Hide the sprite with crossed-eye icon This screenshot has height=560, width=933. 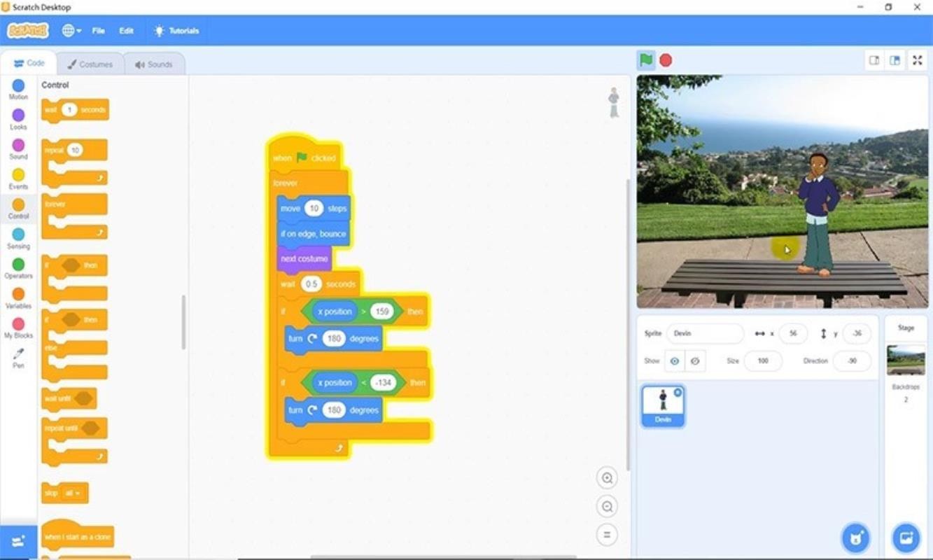(695, 361)
